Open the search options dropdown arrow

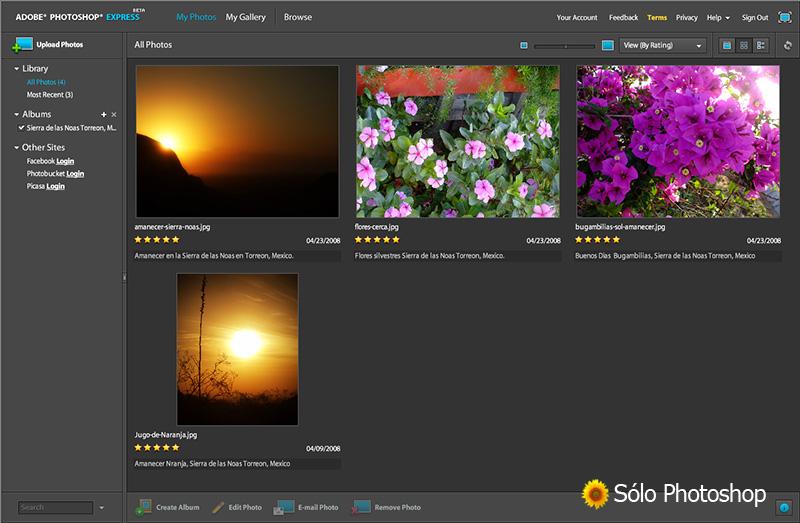point(102,508)
